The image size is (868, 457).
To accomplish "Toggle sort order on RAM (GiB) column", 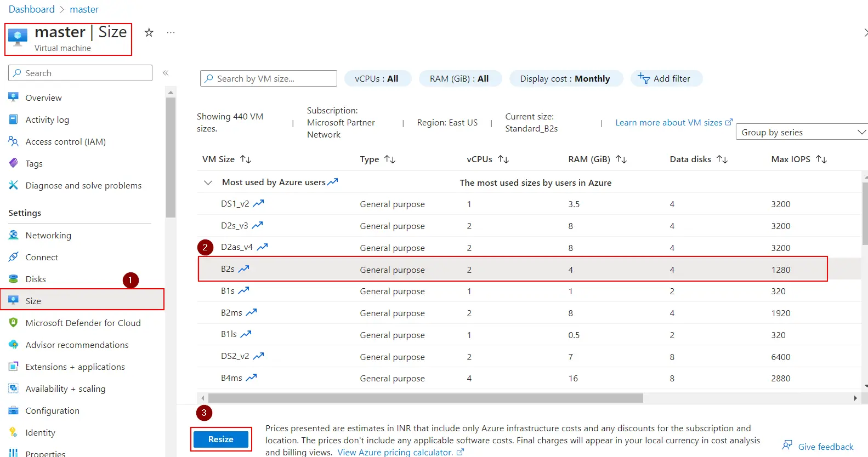I will (621, 159).
